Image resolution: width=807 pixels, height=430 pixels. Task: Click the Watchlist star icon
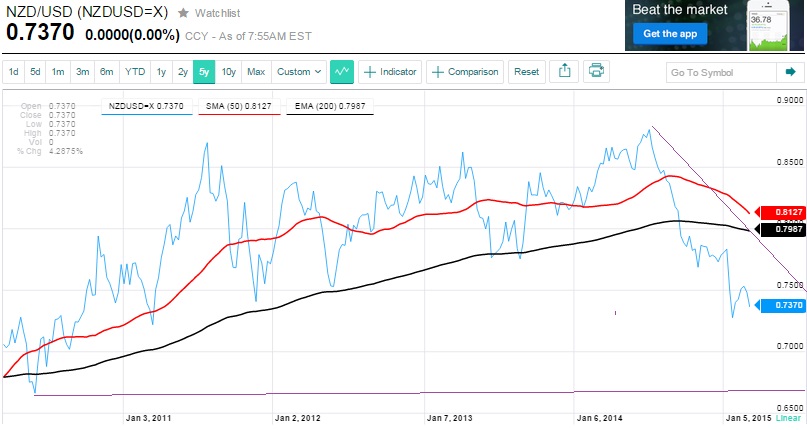point(183,13)
